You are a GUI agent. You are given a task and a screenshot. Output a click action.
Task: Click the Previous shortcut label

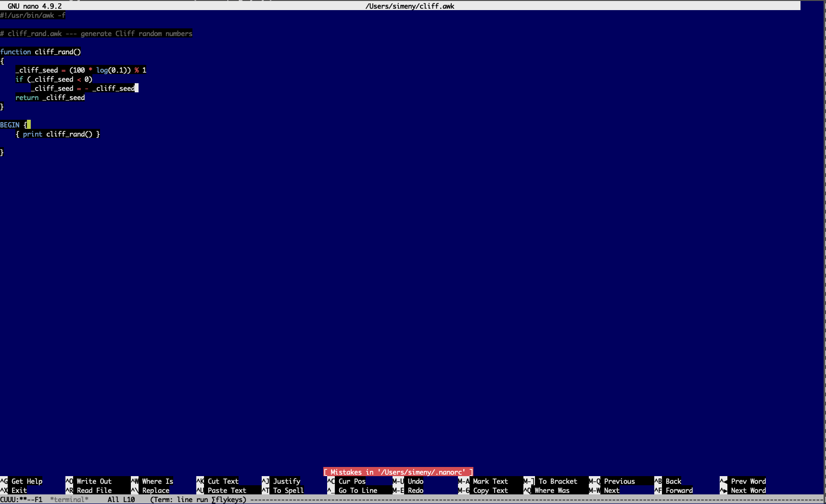620,481
